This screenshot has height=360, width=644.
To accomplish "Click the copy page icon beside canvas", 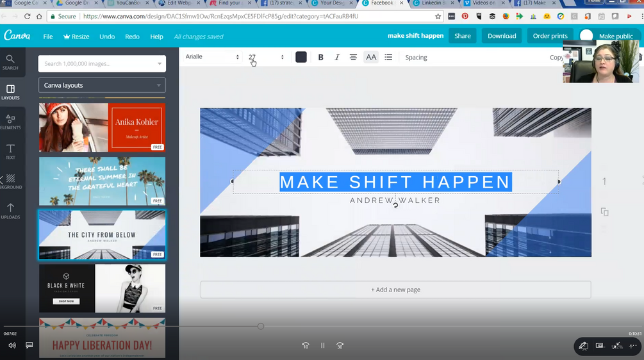I will tap(604, 212).
